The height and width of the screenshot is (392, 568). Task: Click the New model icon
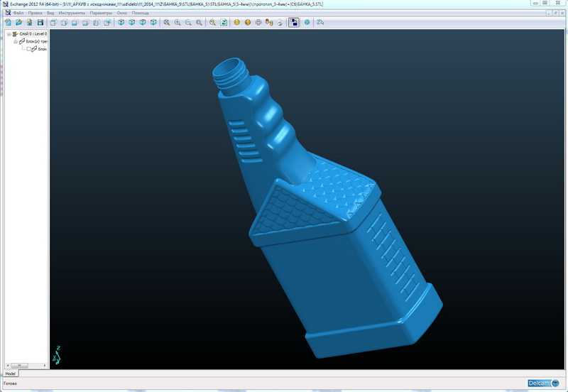(x=8, y=23)
